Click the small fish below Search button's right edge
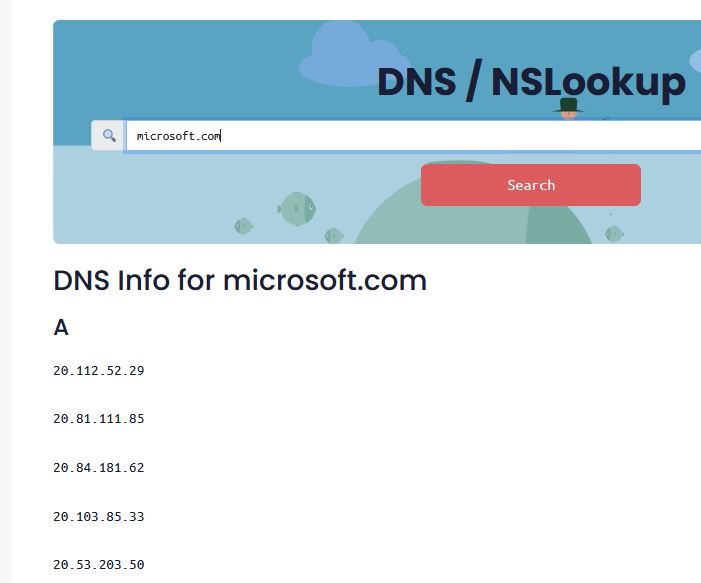 [614, 234]
